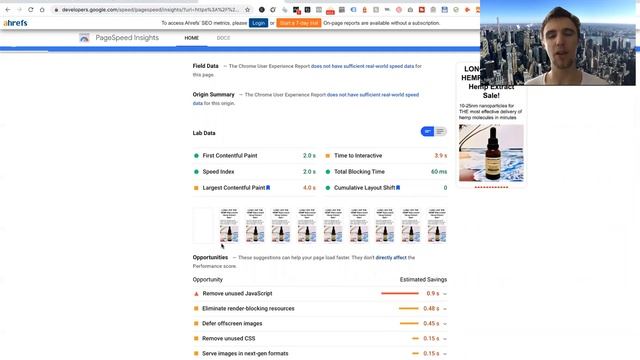Switch Lab Data to compact view toggle

(x=427, y=131)
